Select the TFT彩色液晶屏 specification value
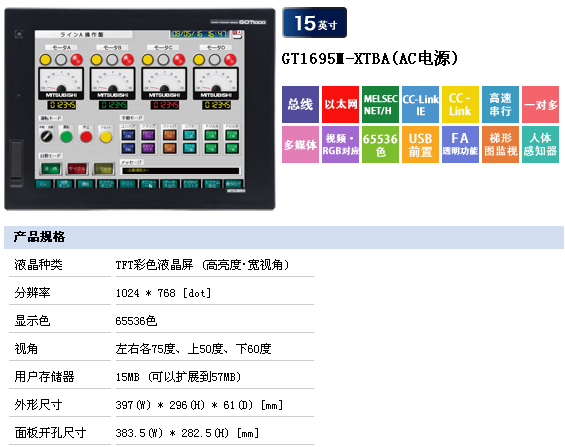 pyautogui.click(x=203, y=265)
